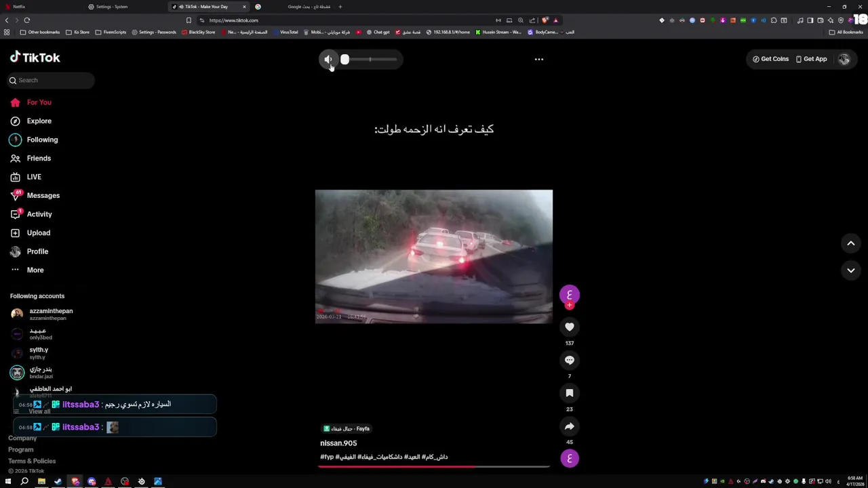Viewport: 868px width, 488px height.
Task: Click the browser back arrow
Action: [7, 20]
